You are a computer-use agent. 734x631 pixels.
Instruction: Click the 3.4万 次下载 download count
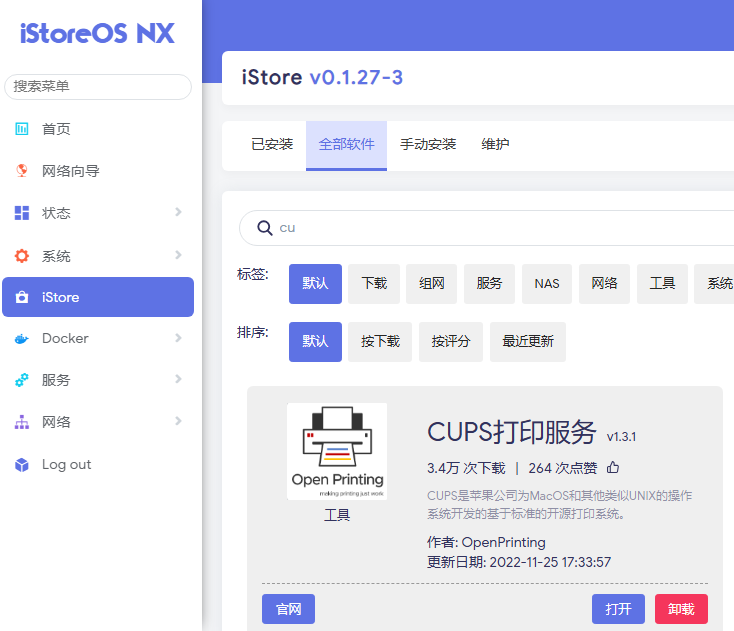coord(466,468)
